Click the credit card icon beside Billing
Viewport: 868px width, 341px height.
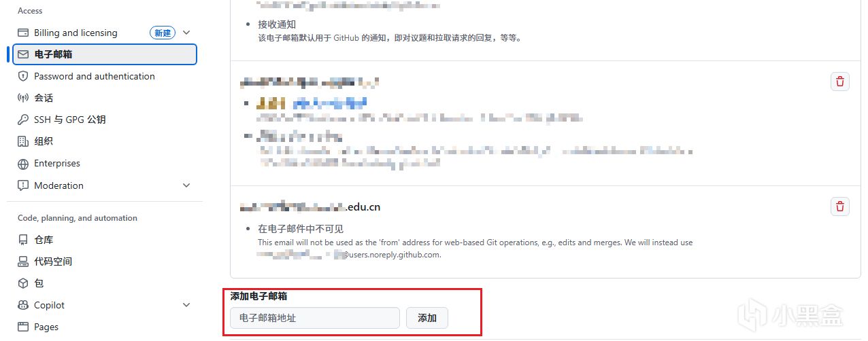coord(23,33)
